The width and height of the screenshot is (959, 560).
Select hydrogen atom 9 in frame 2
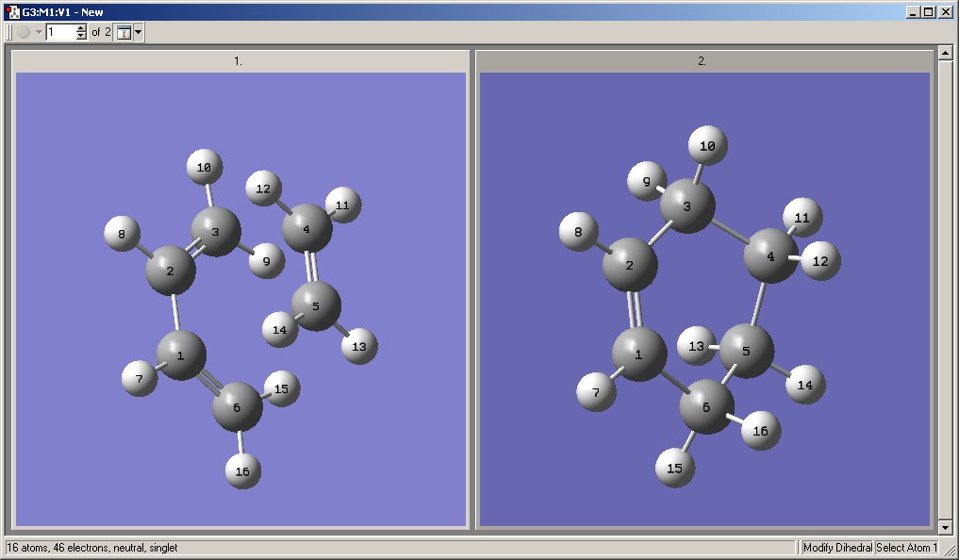click(x=647, y=182)
